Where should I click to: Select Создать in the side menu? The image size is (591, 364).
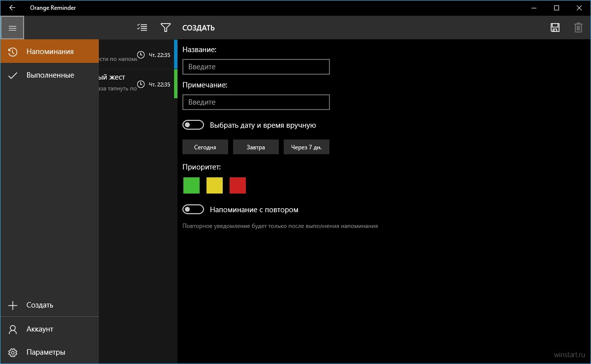pyautogui.click(x=50, y=305)
